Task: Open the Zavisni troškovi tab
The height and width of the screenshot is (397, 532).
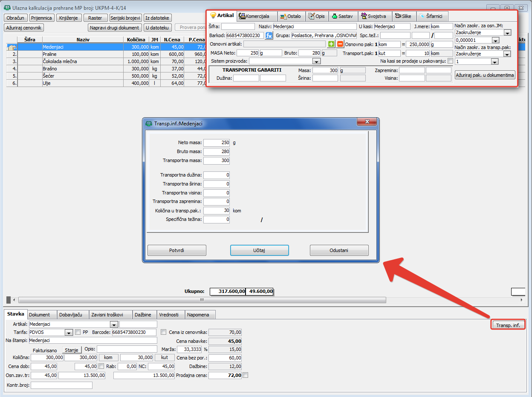Action: pos(110,315)
